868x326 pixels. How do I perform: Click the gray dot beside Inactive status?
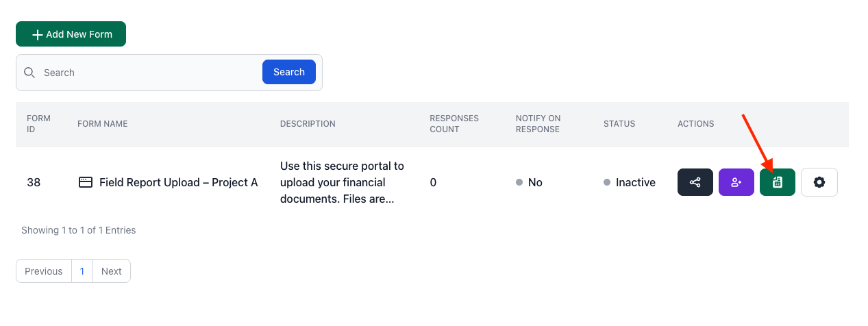(x=607, y=183)
